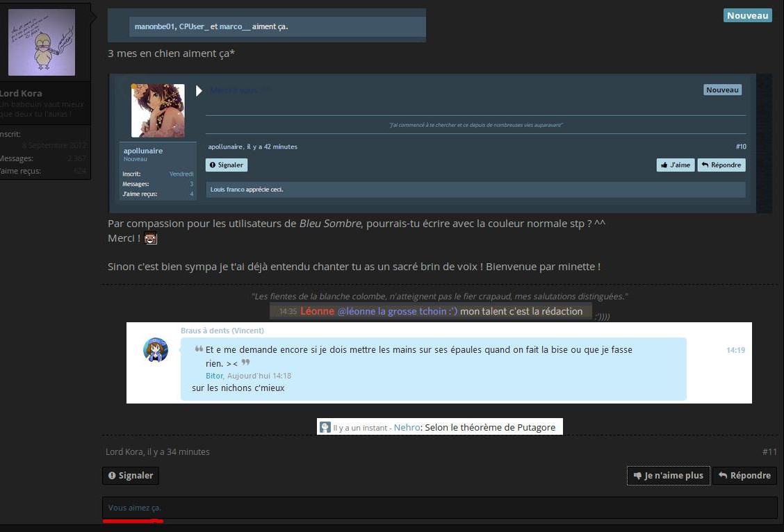Open the apollunaire avatar in quoted post
Viewport: 784px width, 532px height.
coord(158,110)
